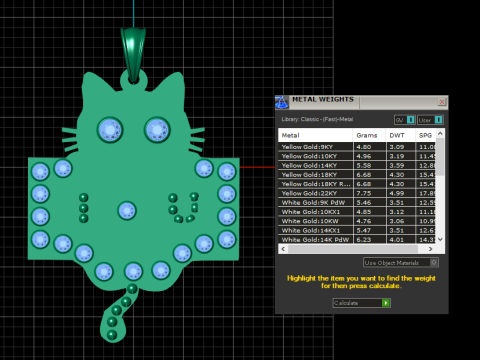The image size is (480, 360).
Task: Toggle Use Object Materials
Action: (400, 263)
